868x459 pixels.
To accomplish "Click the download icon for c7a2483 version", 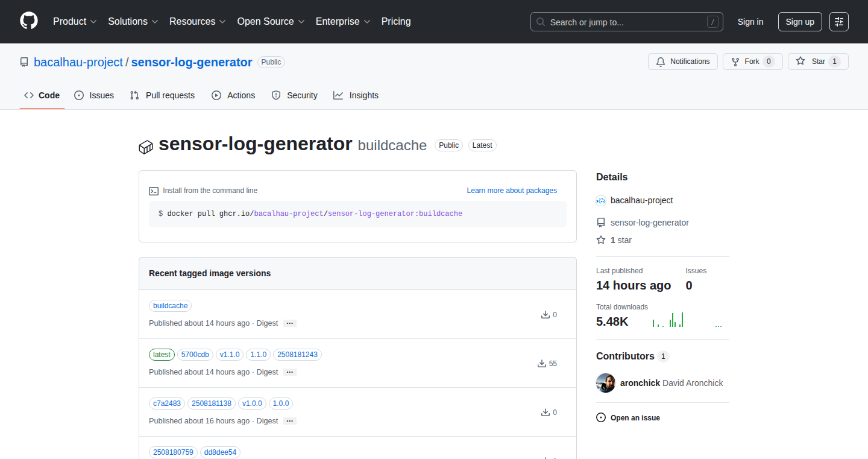I will point(546,413).
